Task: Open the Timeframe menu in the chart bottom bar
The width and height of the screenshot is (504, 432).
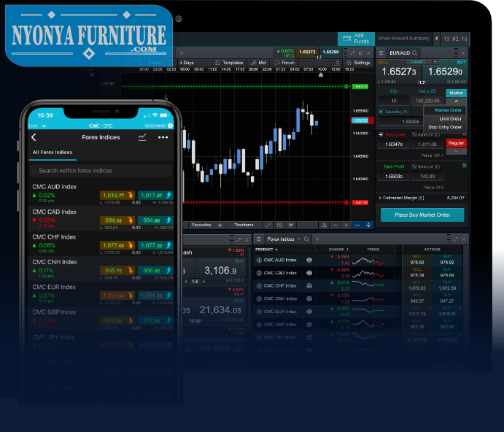Action: click(244, 225)
